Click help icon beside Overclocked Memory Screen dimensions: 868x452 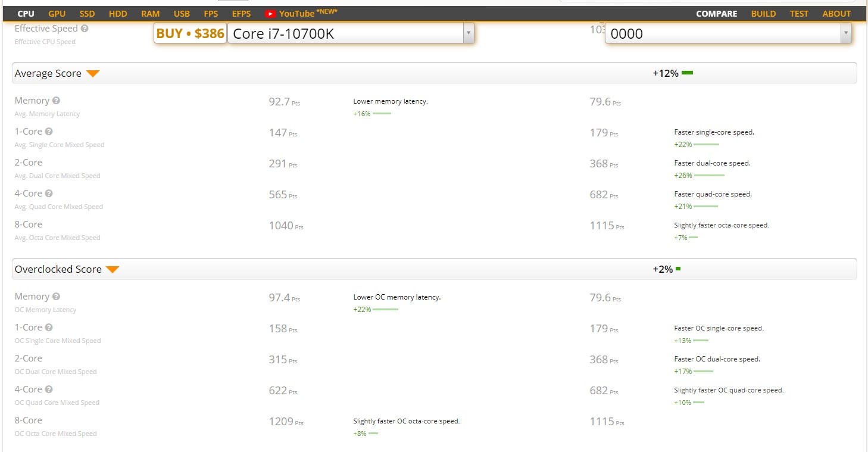[56, 297]
